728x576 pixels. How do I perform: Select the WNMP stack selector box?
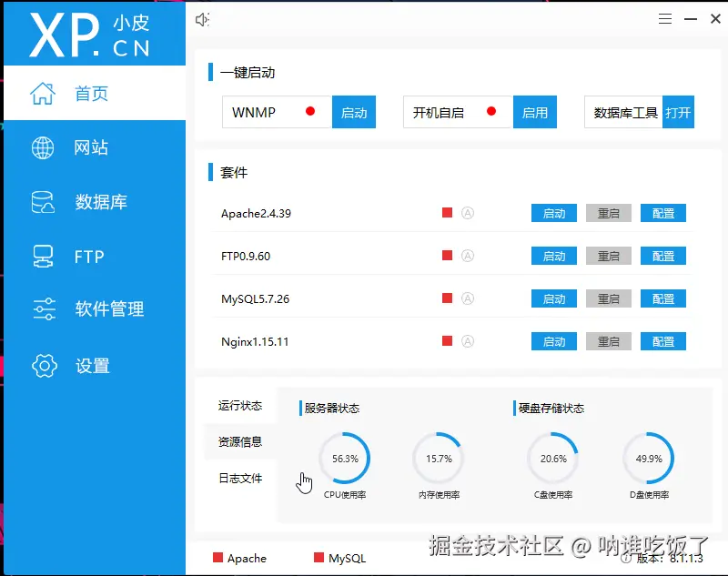pyautogui.click(x=277, y=112)
